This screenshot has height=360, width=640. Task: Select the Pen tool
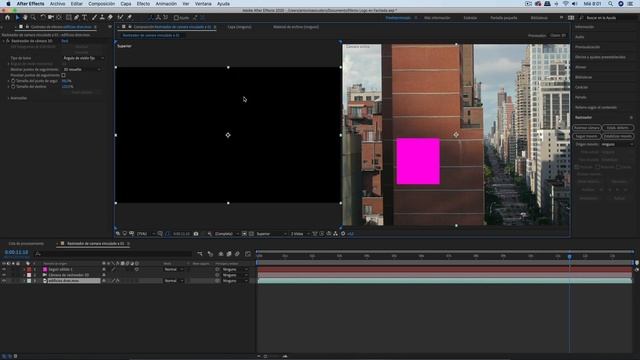[x=76, y=18]
